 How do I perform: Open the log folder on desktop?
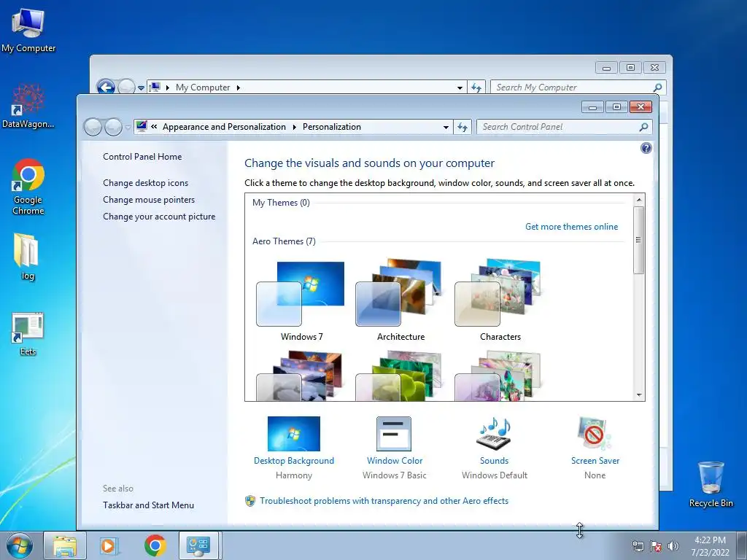tap(28, 256)
